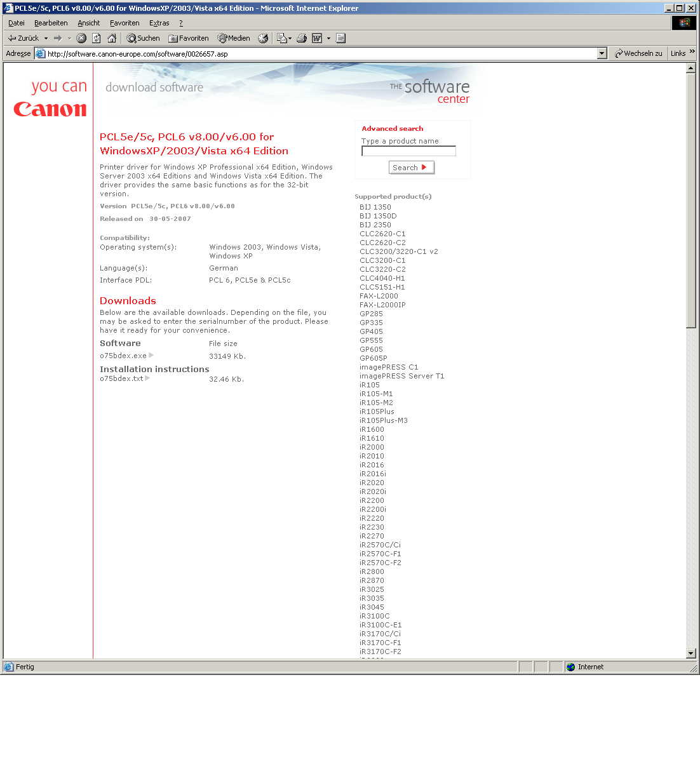Open the Bearbeiten menu

coord(51,23)
